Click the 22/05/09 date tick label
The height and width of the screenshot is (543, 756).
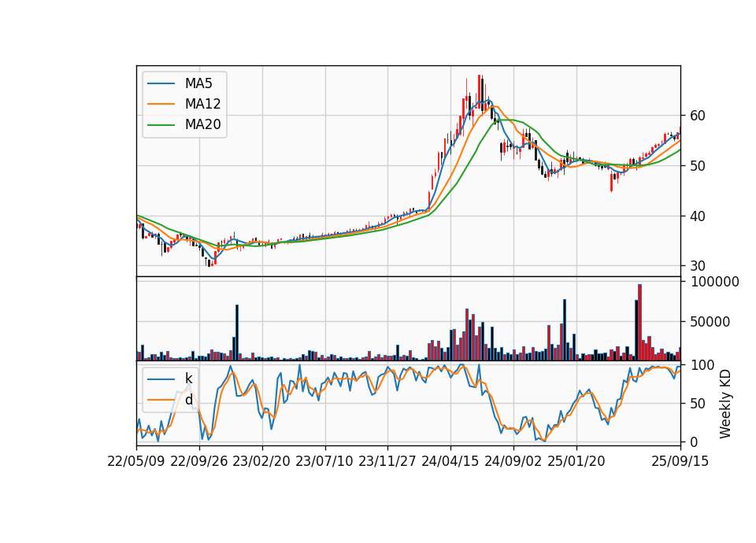136,461
